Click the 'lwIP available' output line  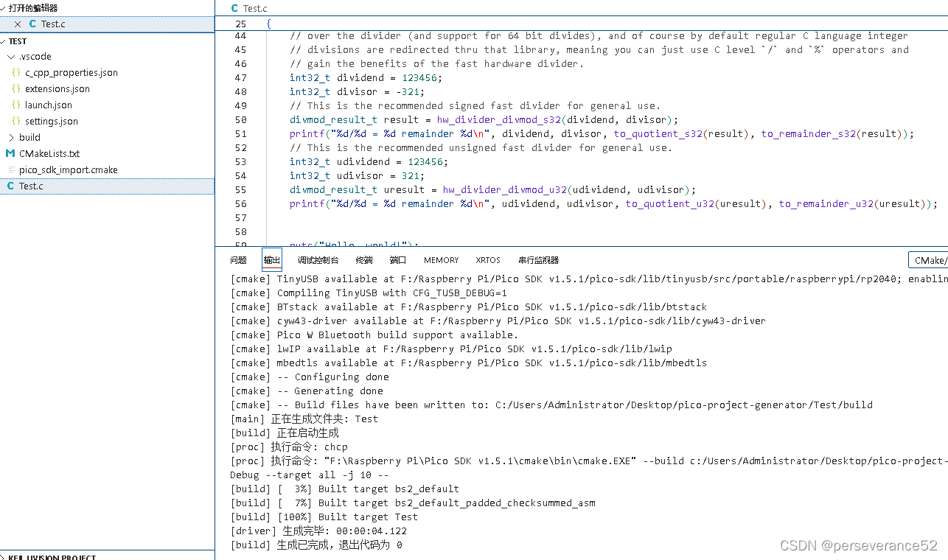(x=451, y=349)
